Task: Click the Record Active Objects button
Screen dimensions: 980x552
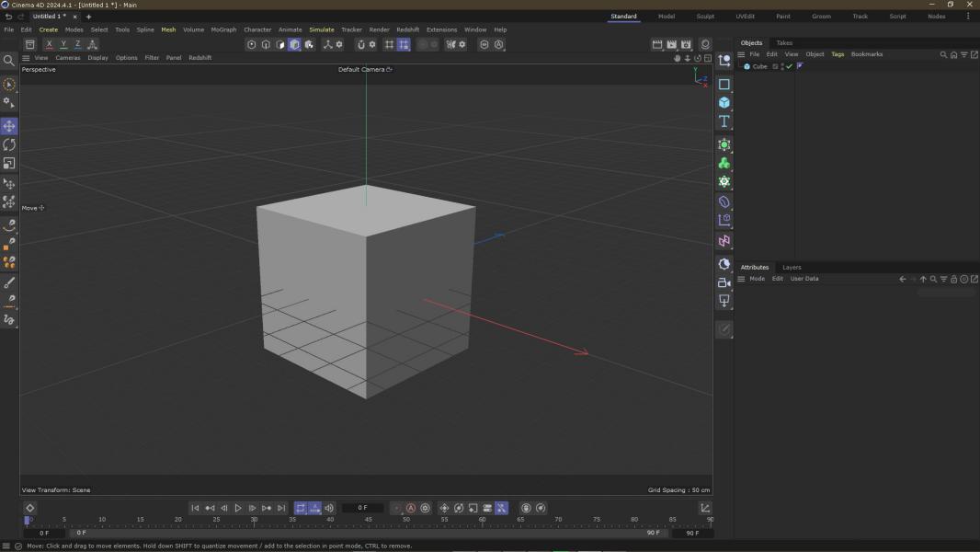Action: pos(395,508)
